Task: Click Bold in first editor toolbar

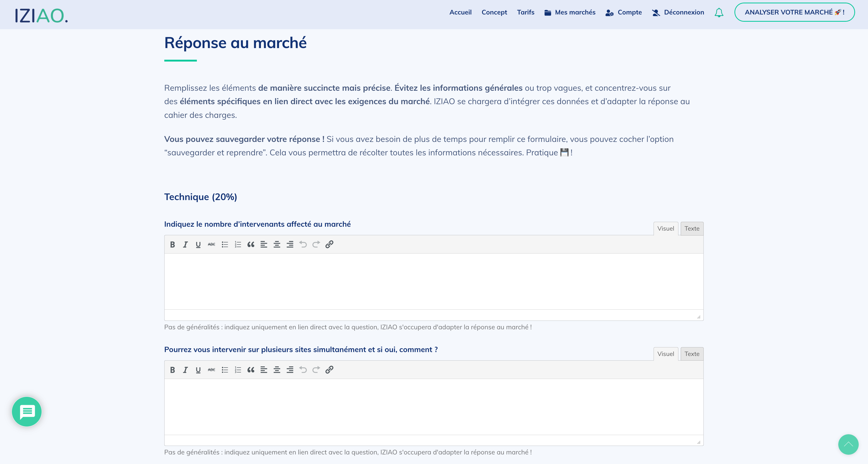Action: click(x=173, y=245)
